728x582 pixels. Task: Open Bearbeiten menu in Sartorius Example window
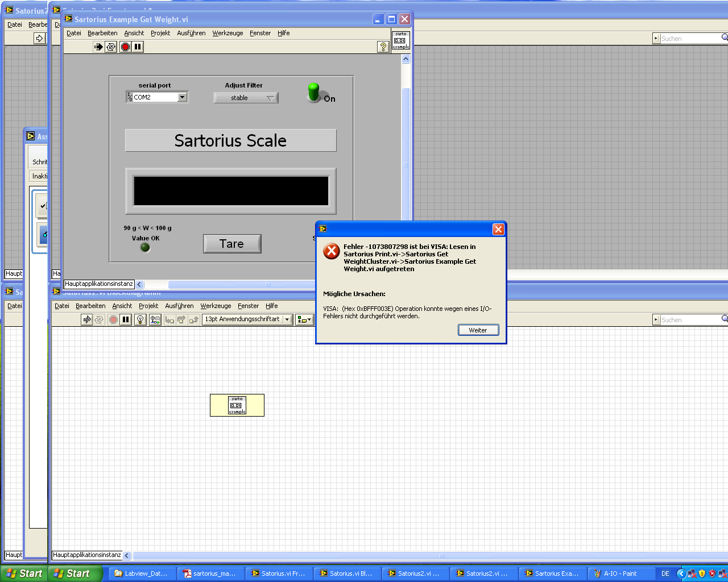[x=102, y=33]
